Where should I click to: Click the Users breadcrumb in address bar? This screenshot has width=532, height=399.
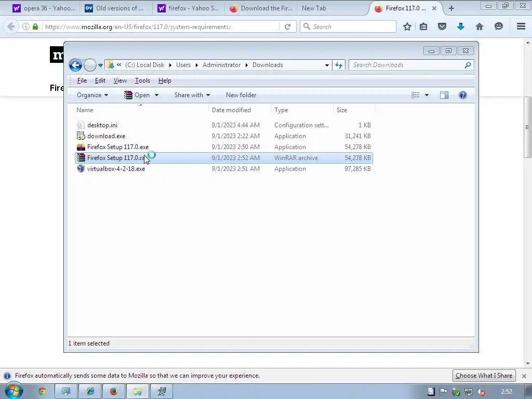[183, 65]
